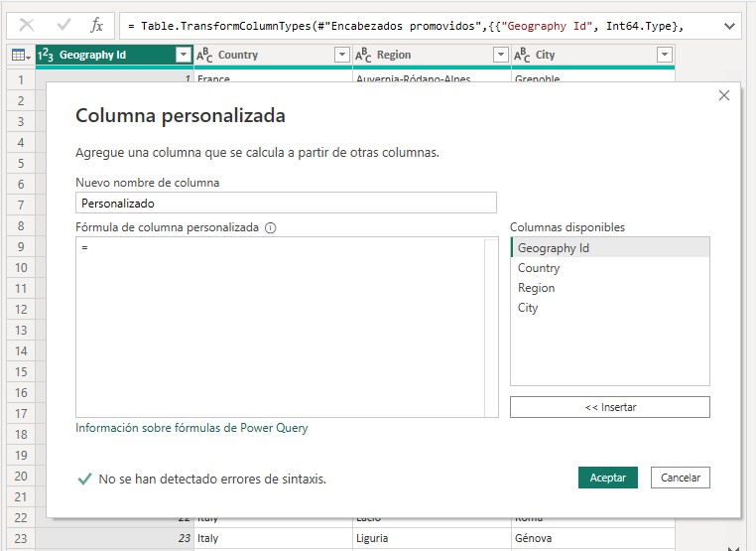Select Geography Id in Columnas disponibles
The image size is (756, 551).
tap(610, 248)
